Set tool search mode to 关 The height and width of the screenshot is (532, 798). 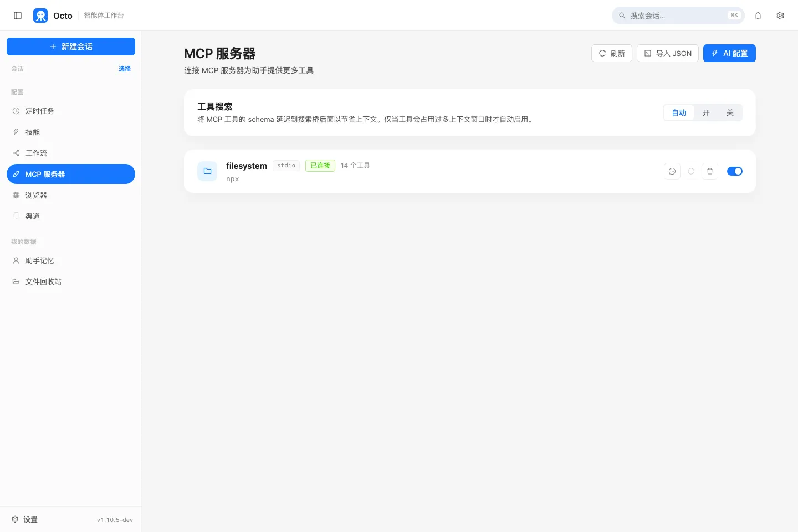coord(730,113)
